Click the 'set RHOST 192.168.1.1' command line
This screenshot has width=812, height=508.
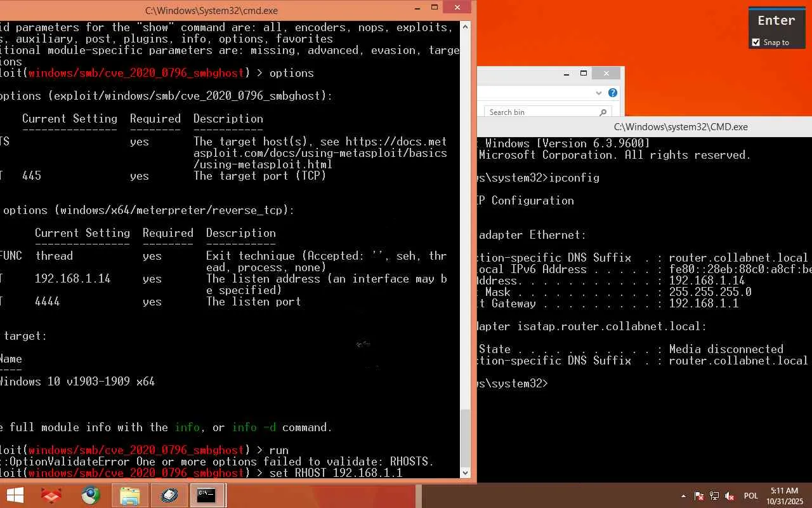pos(336,473)
